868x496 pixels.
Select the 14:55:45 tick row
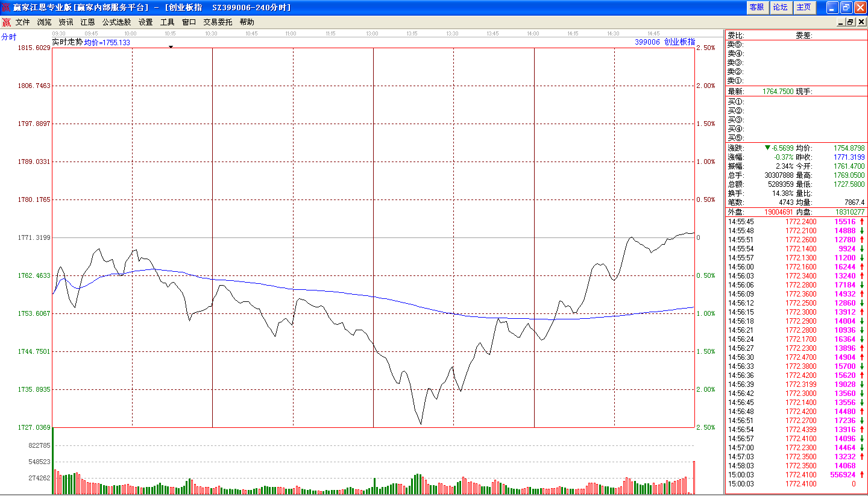[796, 222]
